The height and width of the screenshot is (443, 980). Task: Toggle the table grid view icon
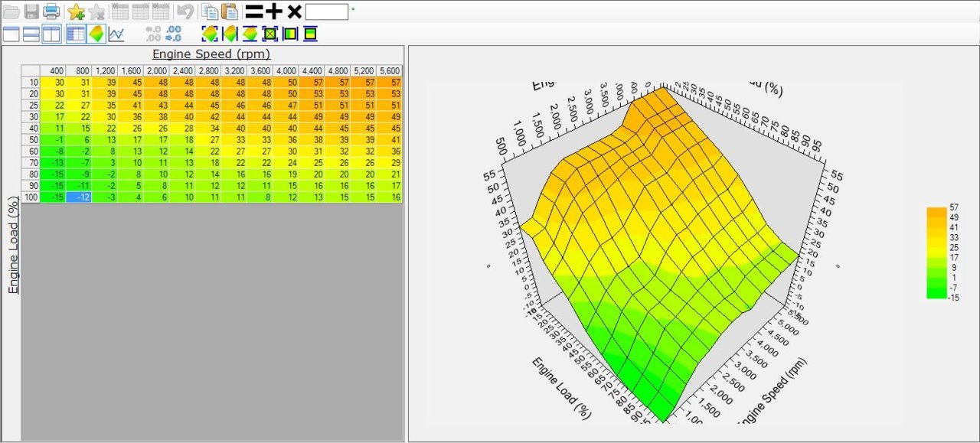pyautogui.click(x=76, y=34)
